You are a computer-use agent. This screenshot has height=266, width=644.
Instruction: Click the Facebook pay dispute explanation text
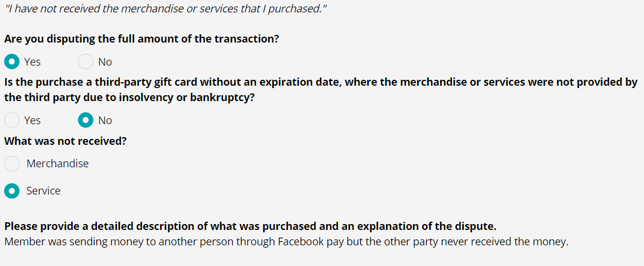287,242
